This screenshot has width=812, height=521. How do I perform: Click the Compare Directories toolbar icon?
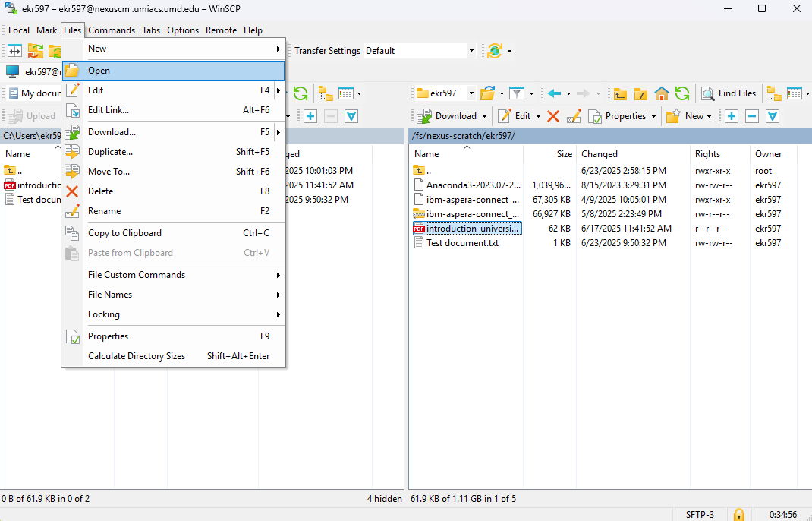14,51
